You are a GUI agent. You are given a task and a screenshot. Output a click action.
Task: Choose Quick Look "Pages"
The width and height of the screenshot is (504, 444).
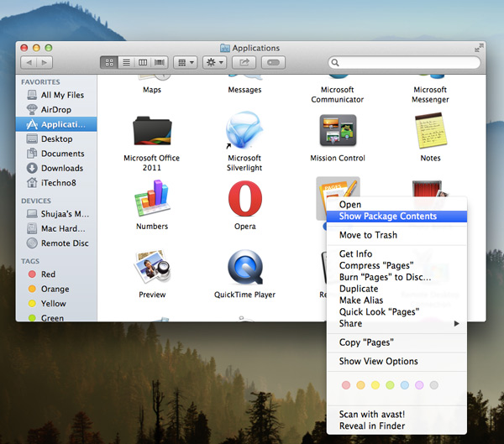click(x=396, y=311)
